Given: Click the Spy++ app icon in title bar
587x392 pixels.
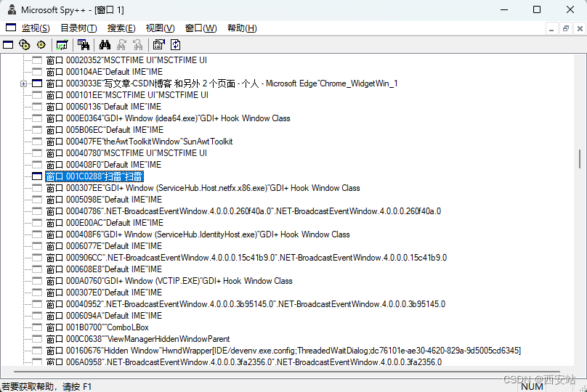Looking at the screenshot, I should 12,9.
